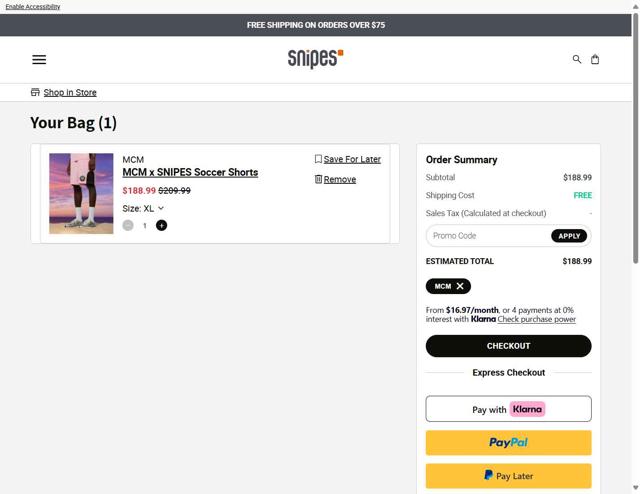Click Save For Later link
Viewport: 640px width, 494px height.
tap(352, 159)
